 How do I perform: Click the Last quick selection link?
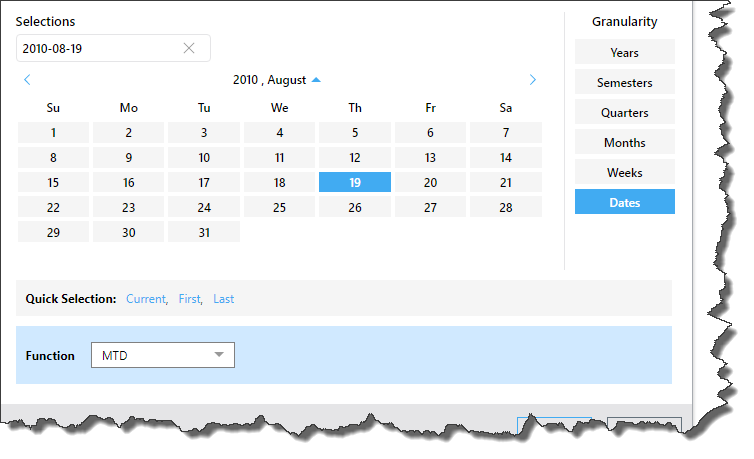pos(223,299)
